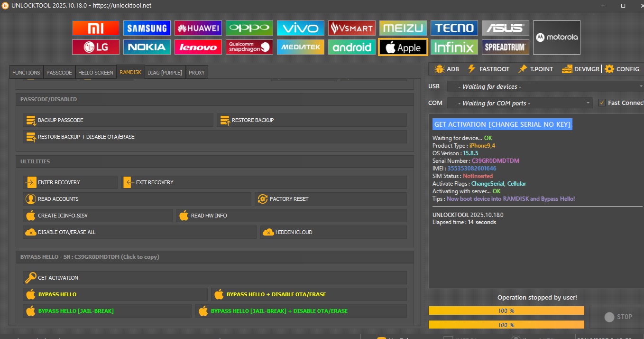The height and width of the screenshot is (339, 644).
Task: Select the Apple brand logo
Action: click(403, 47)
